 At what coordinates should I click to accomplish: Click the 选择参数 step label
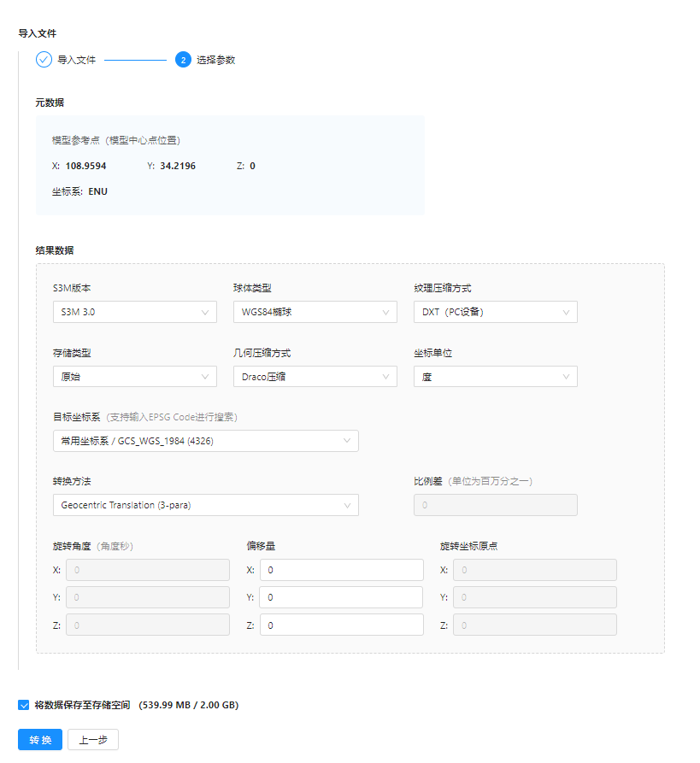216,61
